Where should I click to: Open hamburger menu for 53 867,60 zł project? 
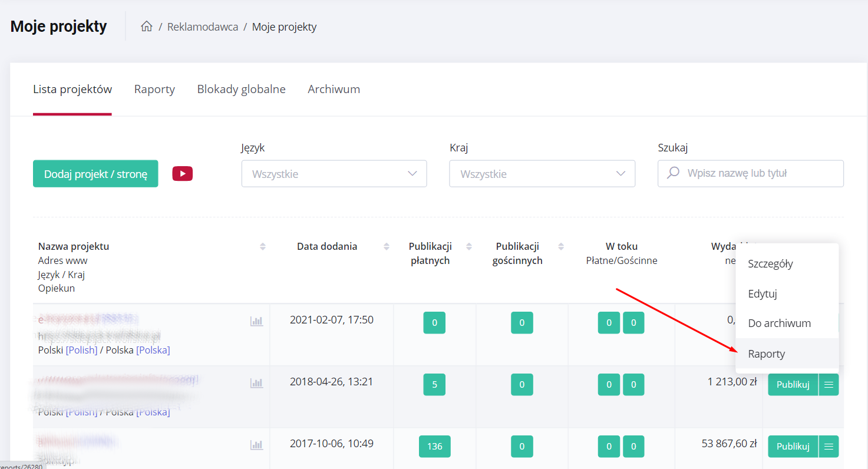(x=829, y=447)
